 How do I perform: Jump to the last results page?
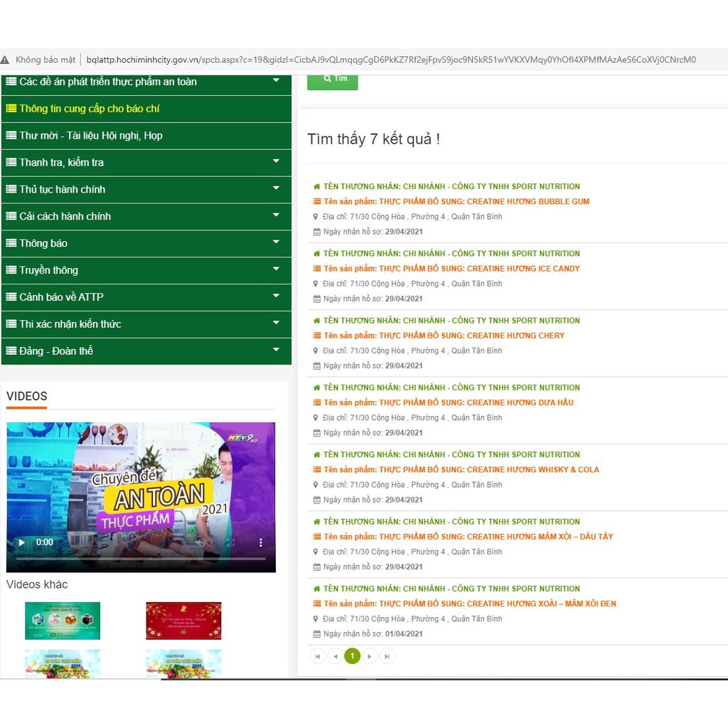(x=387, y=656)
